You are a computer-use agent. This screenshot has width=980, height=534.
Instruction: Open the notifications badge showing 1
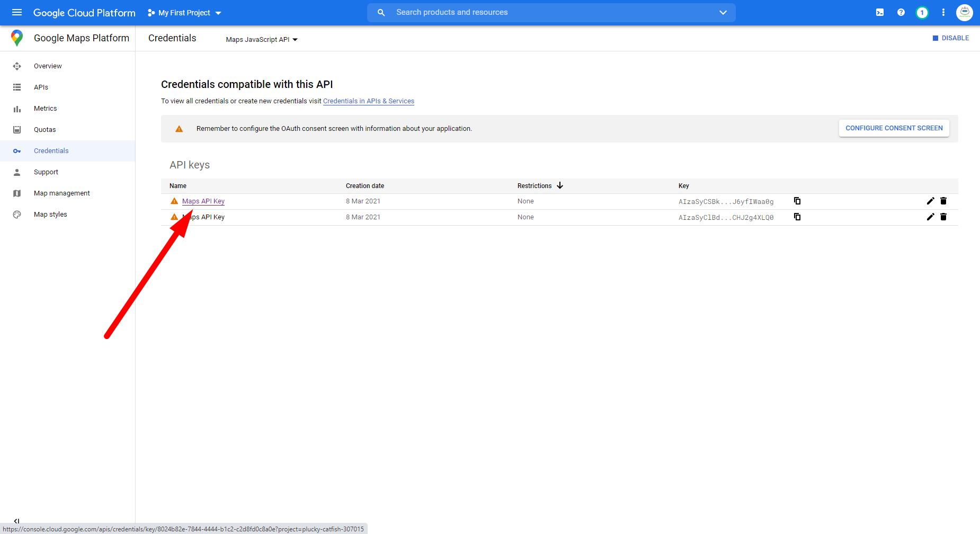pos(922,13)
